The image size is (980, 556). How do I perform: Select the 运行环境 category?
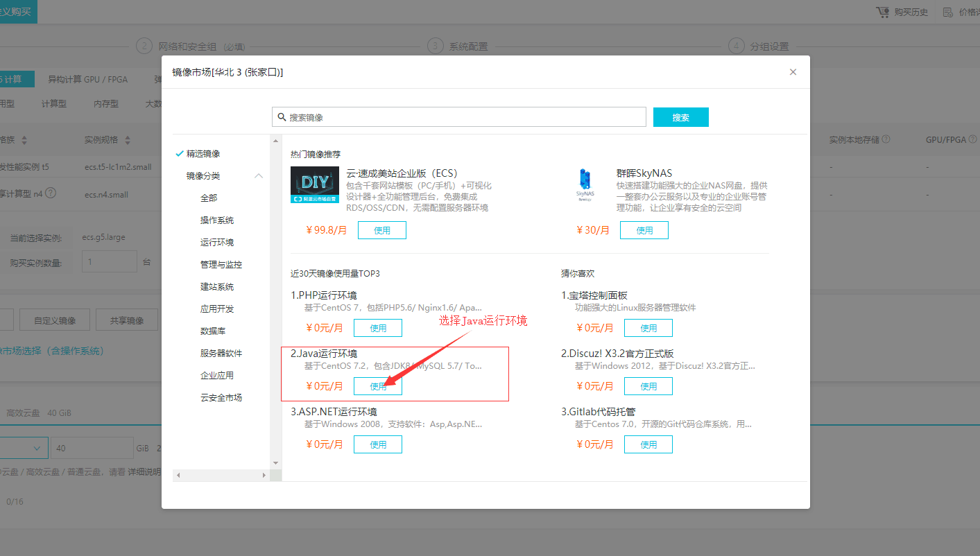217,243
